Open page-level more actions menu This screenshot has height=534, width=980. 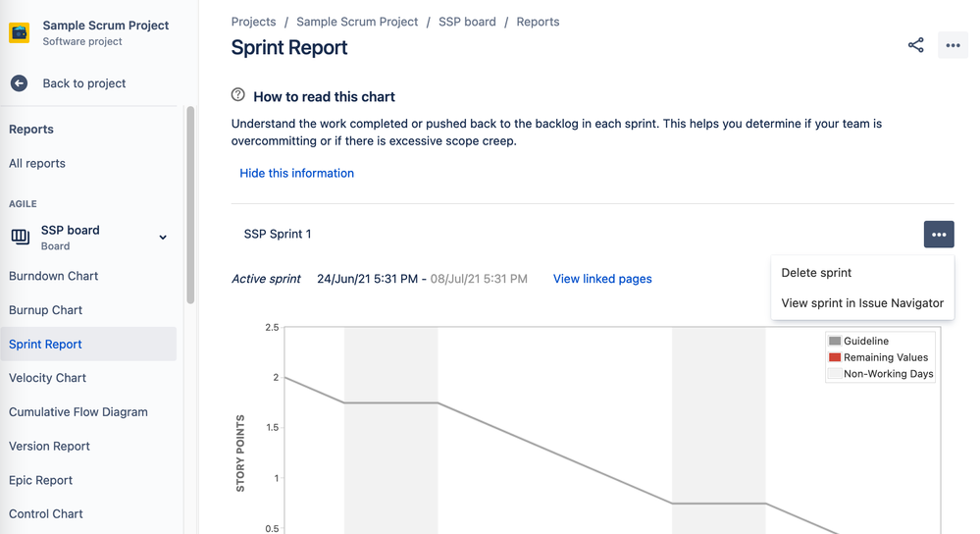pyautogui.click(x=953, y=45)
